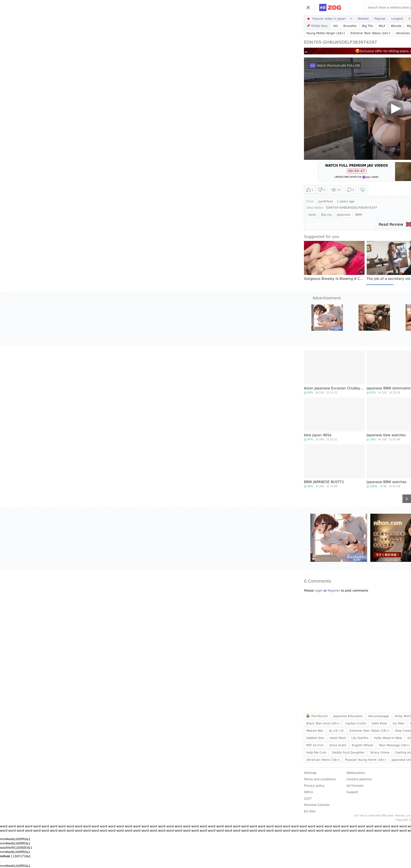Click the blue carousel progress bar under suggestions
This screenshot has width=411, height=868.
click(x=380, y=284)
